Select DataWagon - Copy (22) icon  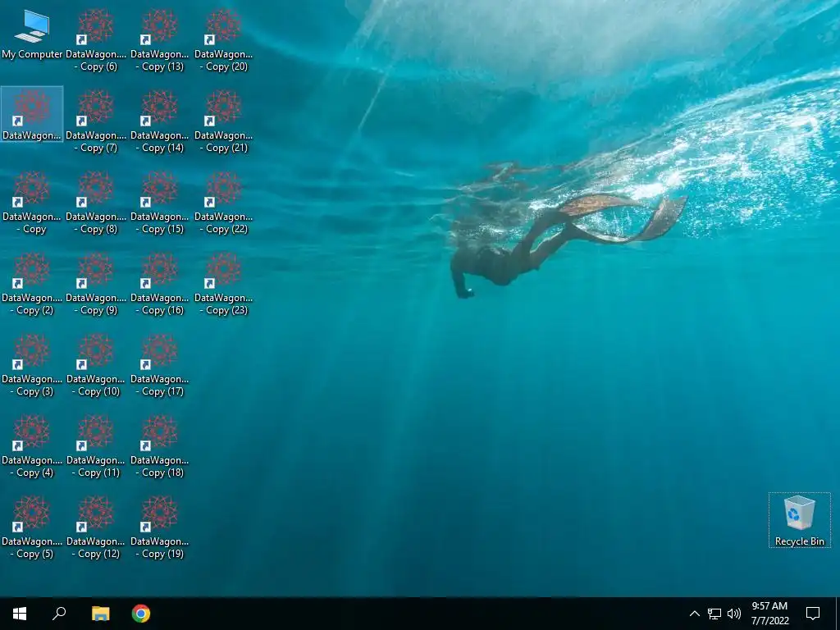[x=223, y=203]
